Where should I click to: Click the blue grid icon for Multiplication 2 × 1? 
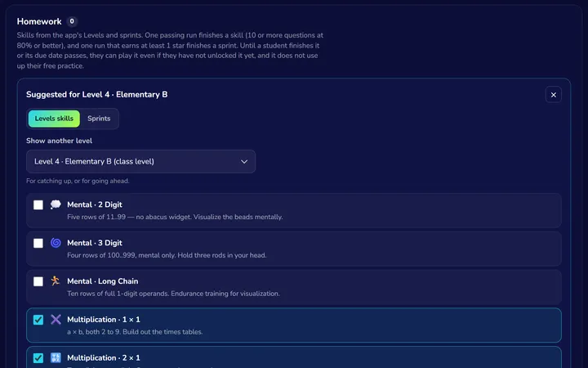point(56,357)
